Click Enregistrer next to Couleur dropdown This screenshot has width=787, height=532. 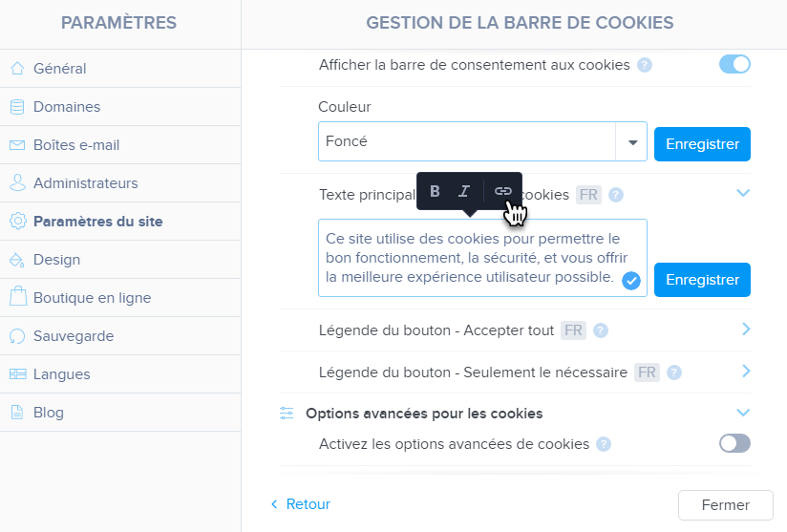point(702,144)
